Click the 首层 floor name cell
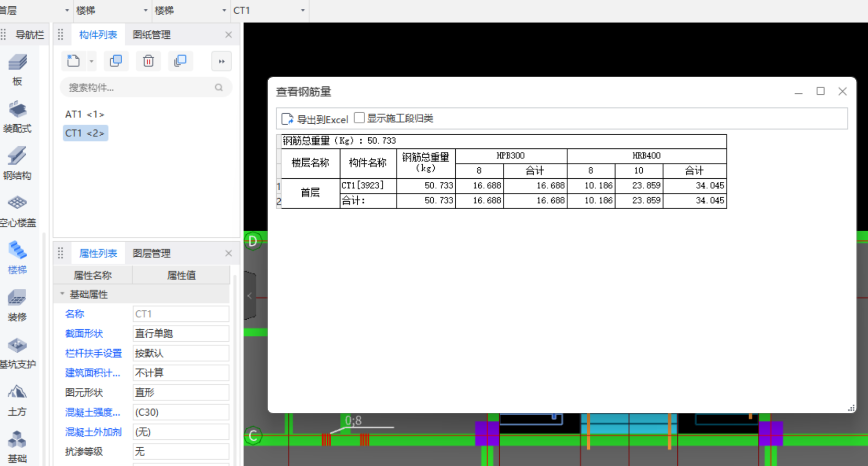The image size is (868, 466). (x=311, y=193)
